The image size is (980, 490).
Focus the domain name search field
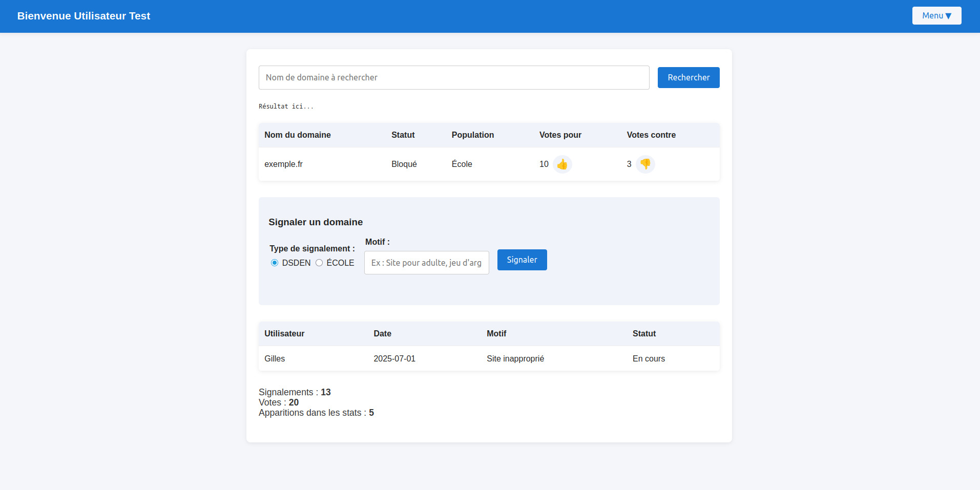click(453, 78)
